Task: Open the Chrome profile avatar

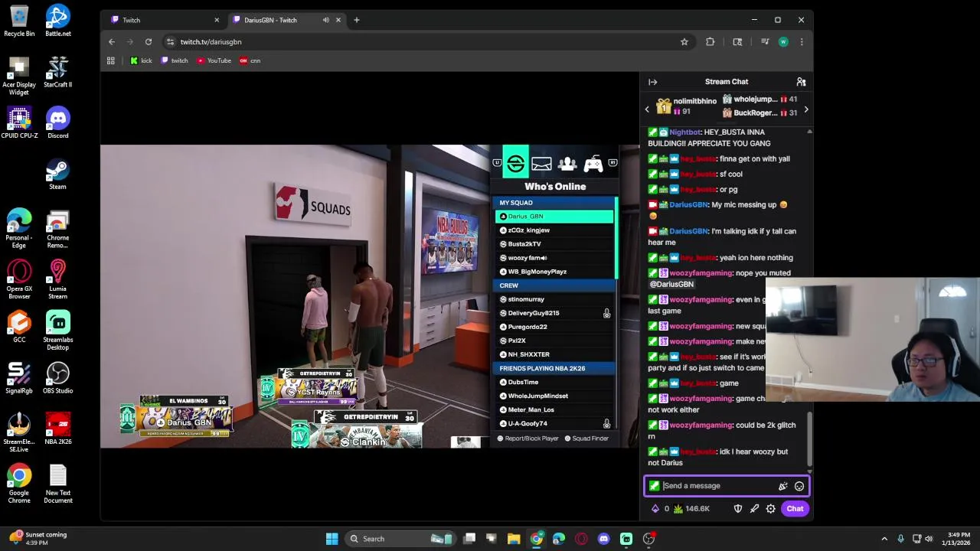Action: (x=783, y=42)
